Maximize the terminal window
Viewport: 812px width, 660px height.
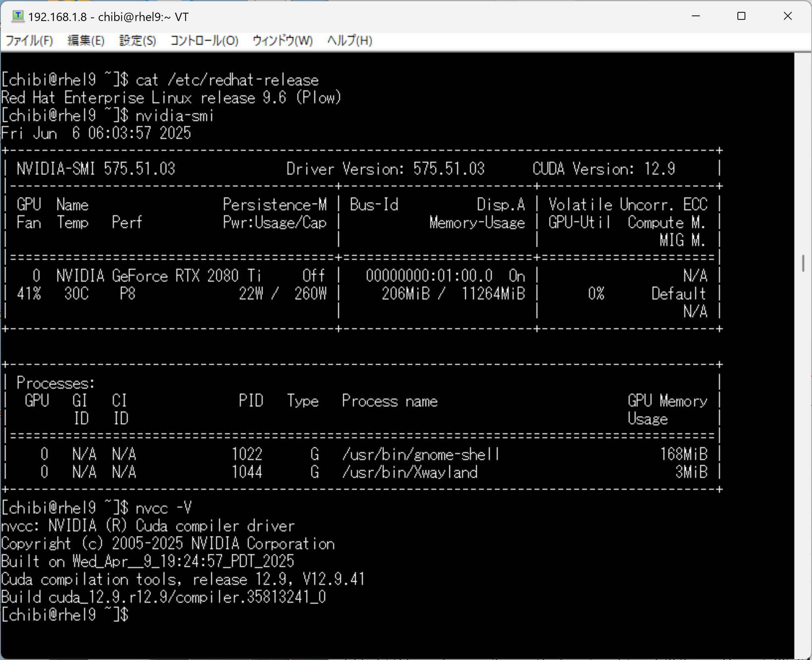pyautogui.click(x=741, y=16)
